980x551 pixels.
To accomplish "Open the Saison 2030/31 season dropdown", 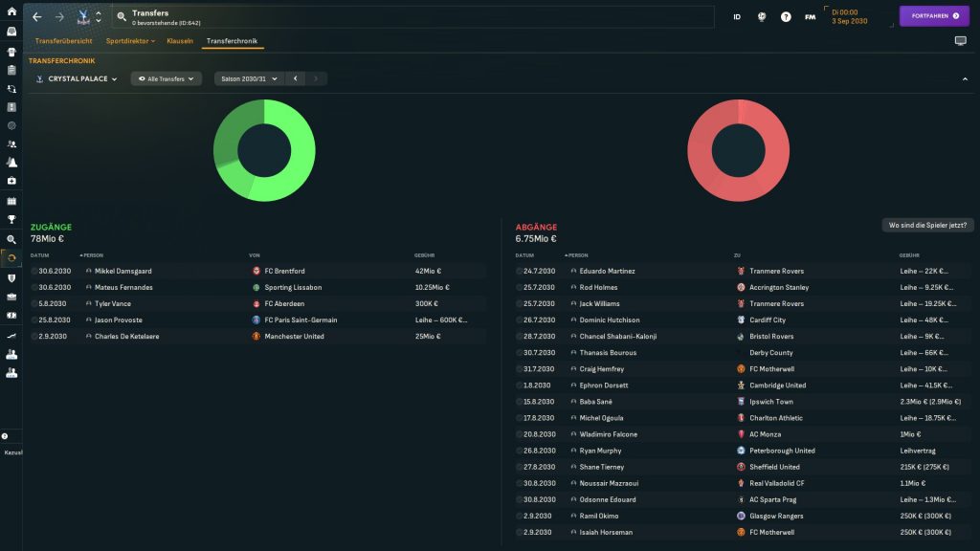I will point(249,78).
